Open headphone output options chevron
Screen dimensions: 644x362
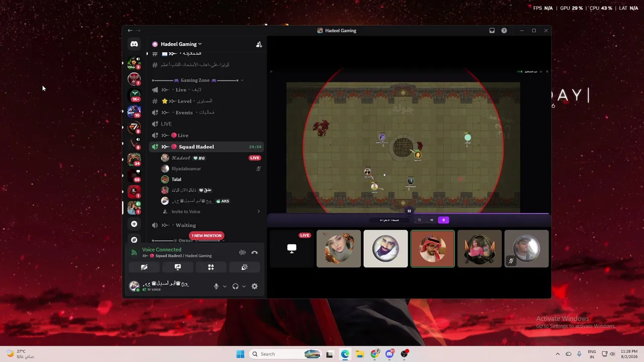244,286
